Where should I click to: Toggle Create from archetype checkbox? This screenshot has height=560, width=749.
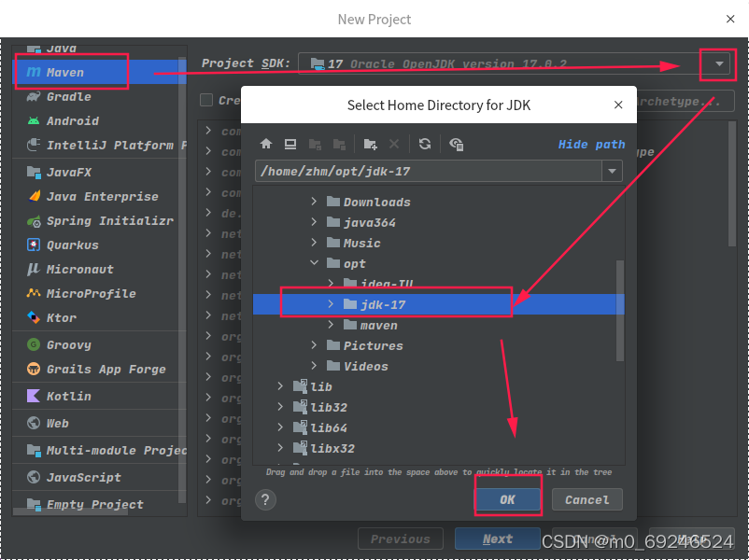coord(206,100)
